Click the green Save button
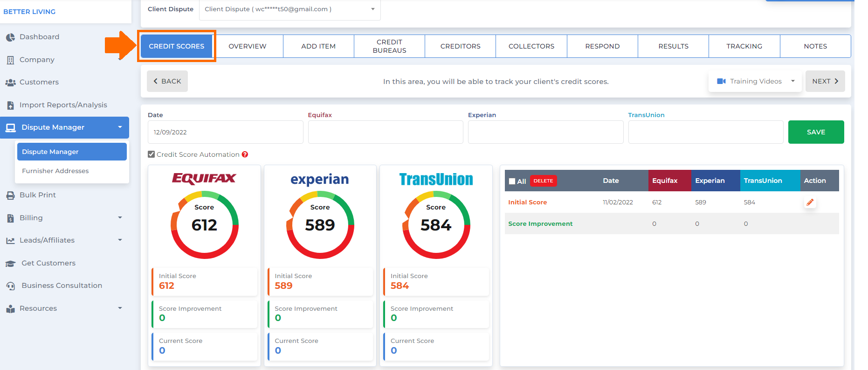The image size is (868, 370). [816, 132]
